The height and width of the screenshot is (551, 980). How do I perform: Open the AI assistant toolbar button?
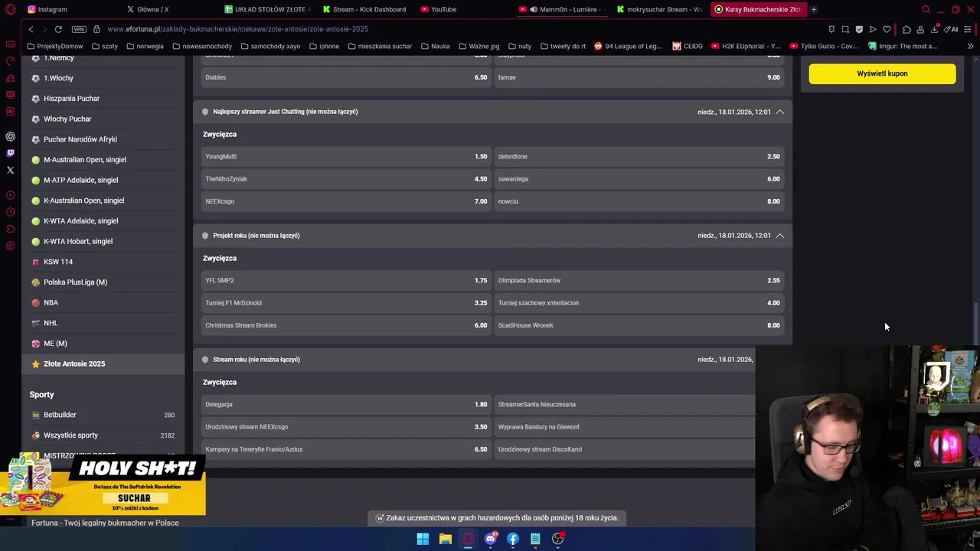(951, 29)
